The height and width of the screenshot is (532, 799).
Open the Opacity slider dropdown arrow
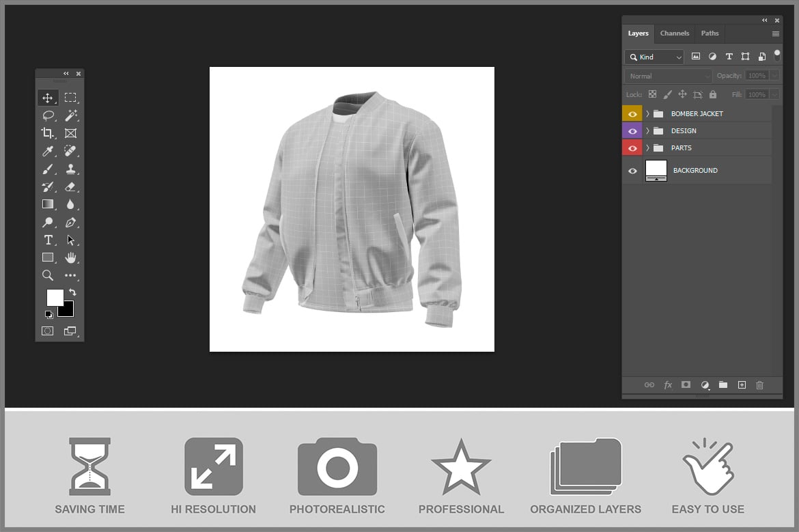click(774, 75)
